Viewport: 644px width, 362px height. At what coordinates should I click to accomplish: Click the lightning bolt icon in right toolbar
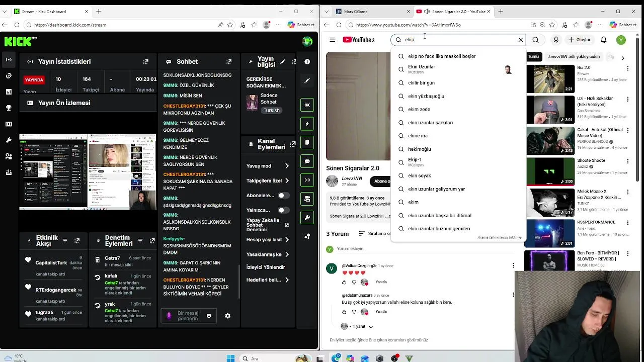pyautogui.click(x=307, y=124)
